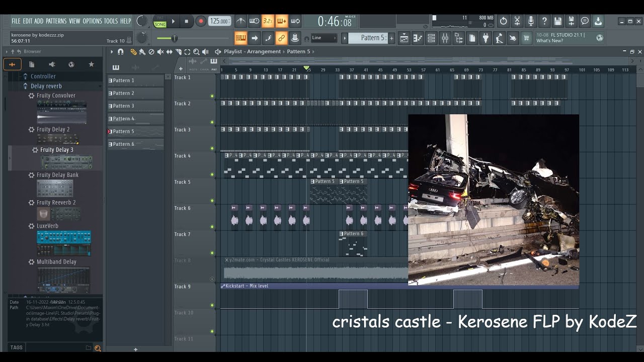This screenshot has width=644, height=362.
Task: Select the playlist Zoom tool
Action: click(x=196, y=51)
